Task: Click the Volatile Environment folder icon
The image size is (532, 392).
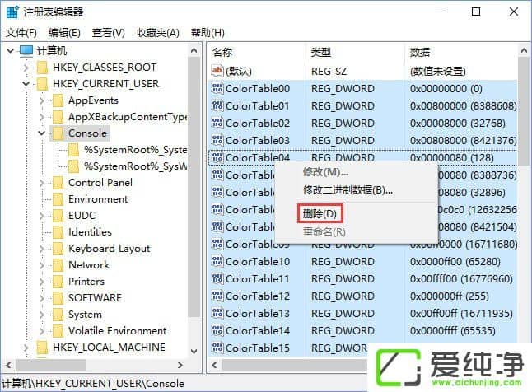Action: (x=58, y=331)
